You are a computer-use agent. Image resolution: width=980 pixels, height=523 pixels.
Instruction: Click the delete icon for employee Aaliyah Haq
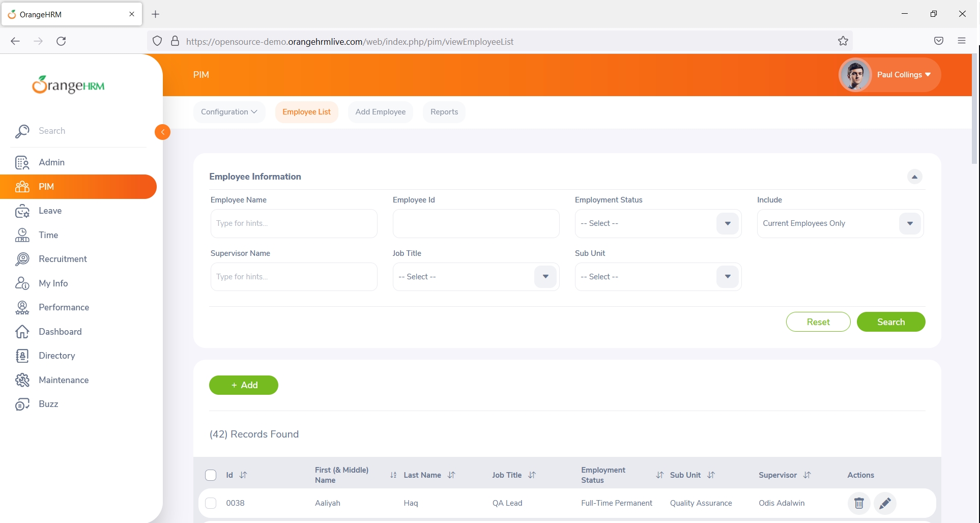859,503
